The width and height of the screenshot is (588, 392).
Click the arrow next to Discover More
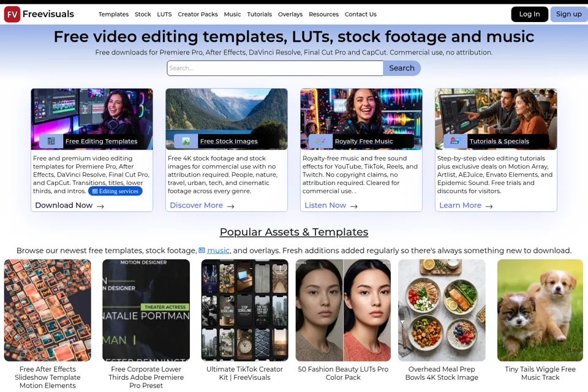coord(231,206)
